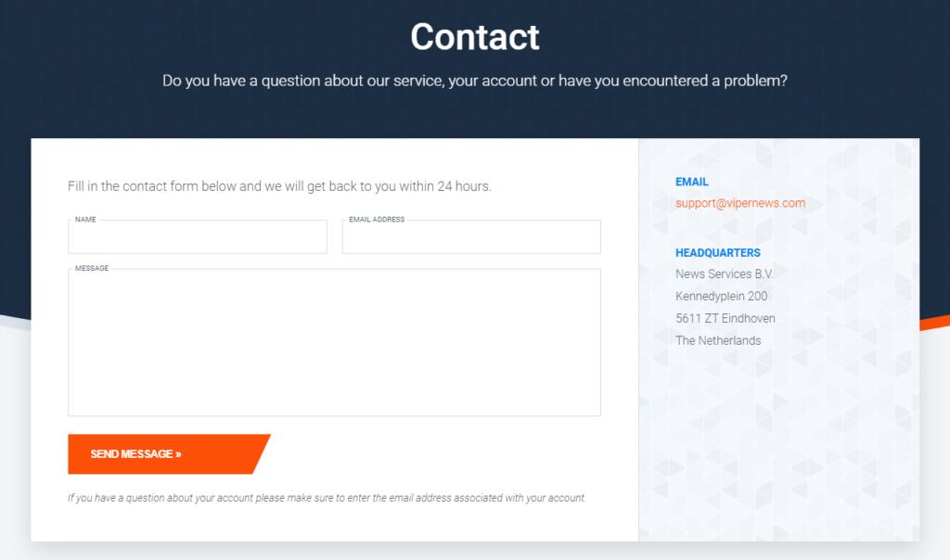This screenshot has height=560, width=950.
Task: Click The Netherlands country line
Action: tap(718, 340)
